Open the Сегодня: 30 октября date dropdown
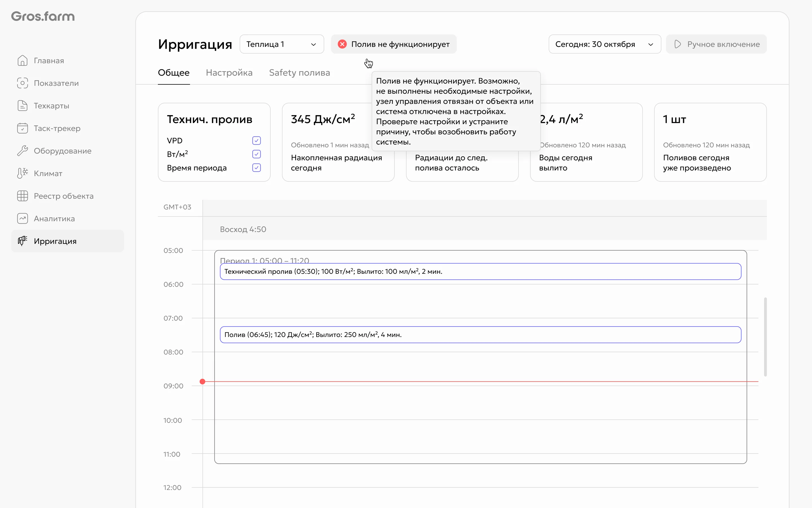 point(605,44)
